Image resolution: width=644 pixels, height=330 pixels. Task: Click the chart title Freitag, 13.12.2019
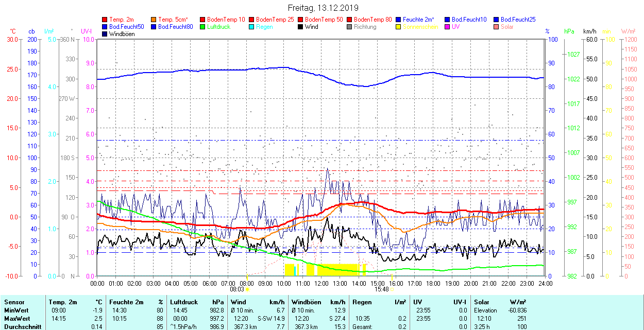pos(323,8)
